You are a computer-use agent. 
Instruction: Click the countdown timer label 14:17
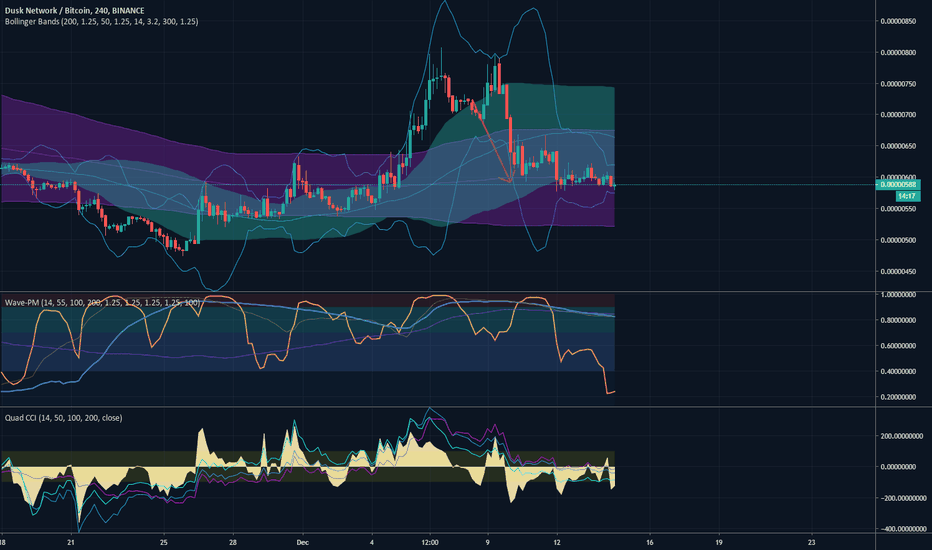pyautogui.click(x=906, y=196)
